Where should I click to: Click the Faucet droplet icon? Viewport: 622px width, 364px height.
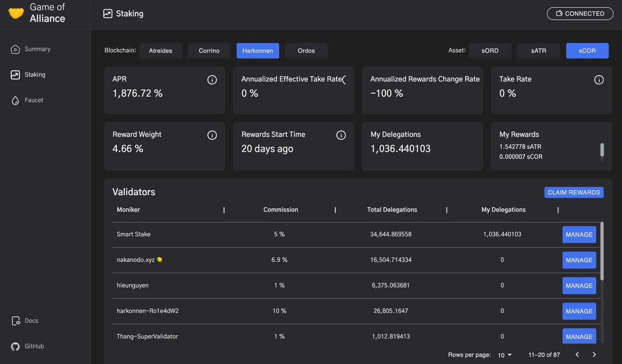pyautogui.click(x=16, y=100)
